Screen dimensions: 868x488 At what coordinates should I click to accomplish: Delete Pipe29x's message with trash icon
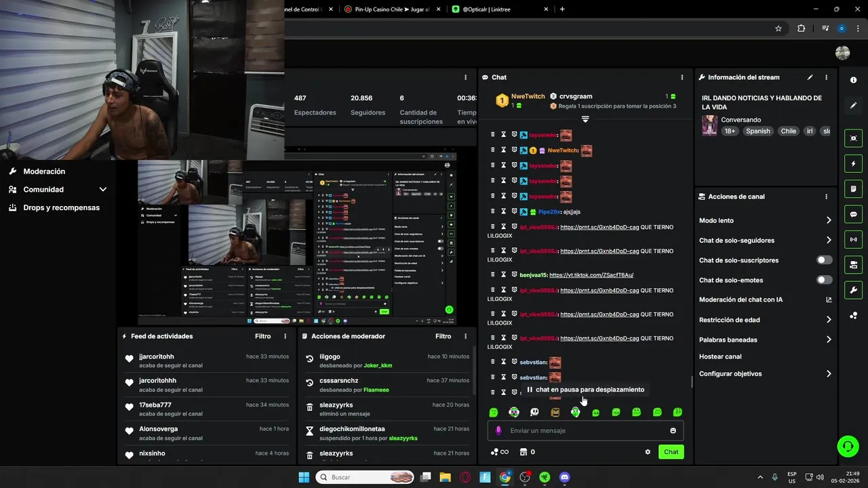pos(493,212)
